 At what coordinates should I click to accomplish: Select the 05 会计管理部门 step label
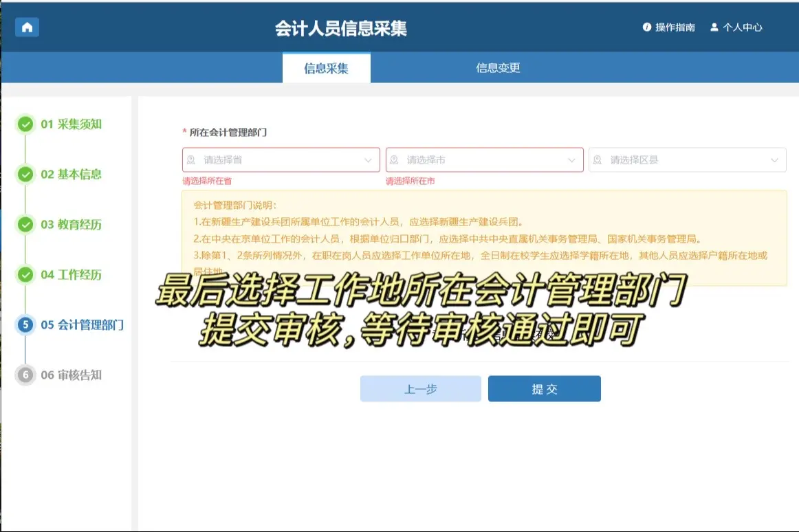82,325
